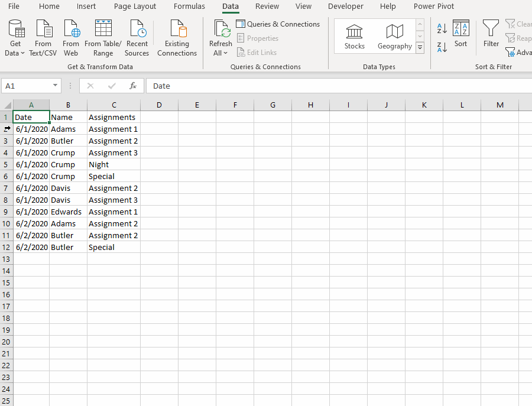
Task: Open the Name Box dropdown
Action: click(55, 86)
